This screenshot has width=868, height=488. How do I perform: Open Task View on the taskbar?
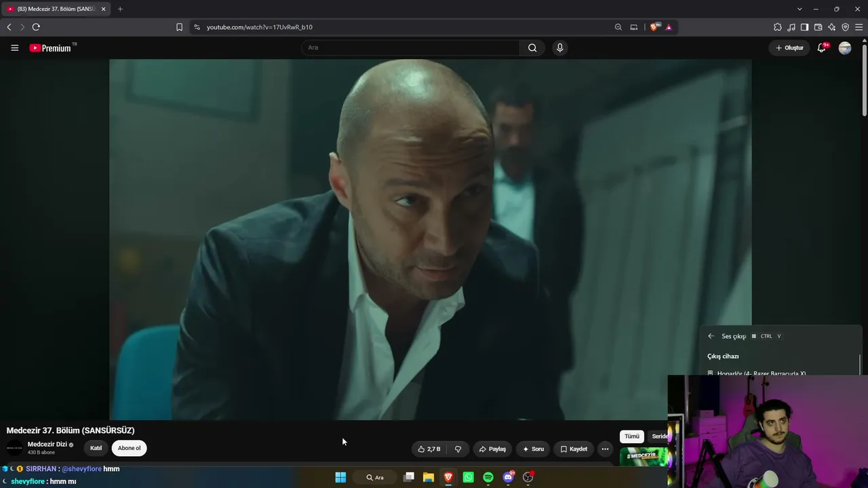408,477
